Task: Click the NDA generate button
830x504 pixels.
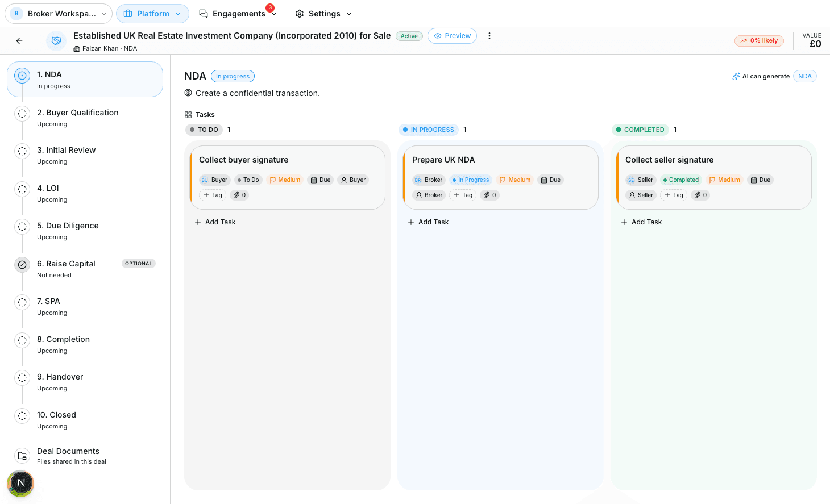Action: (804, 76)
